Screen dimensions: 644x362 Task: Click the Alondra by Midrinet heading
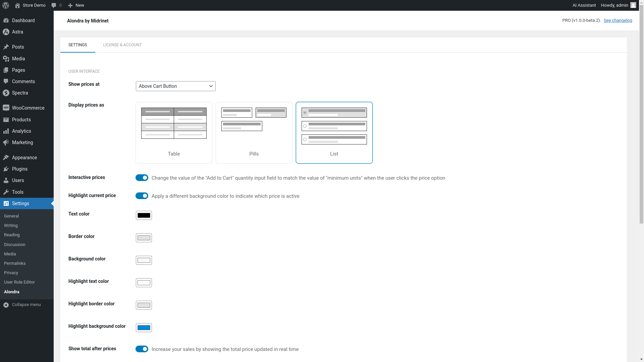click(88, 21)
